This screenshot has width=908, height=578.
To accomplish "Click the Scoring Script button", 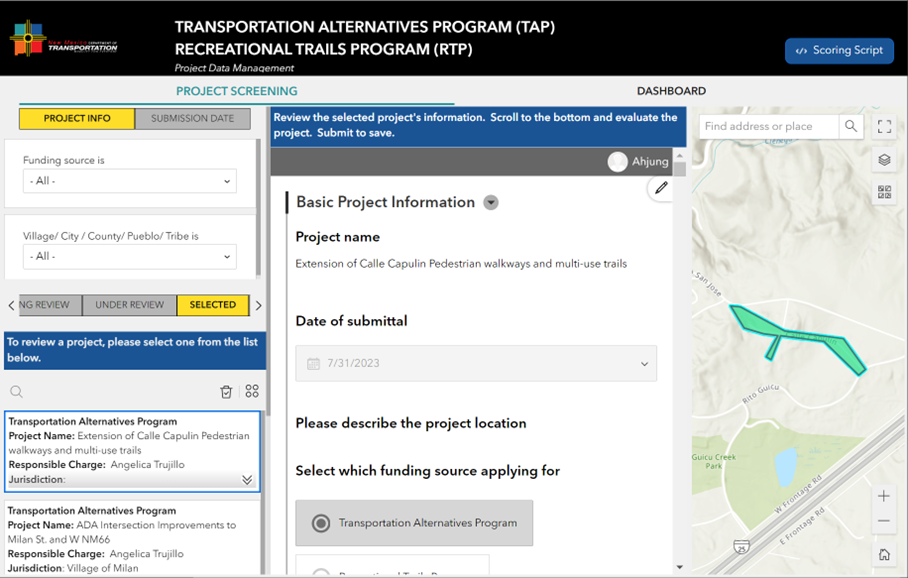I will 839,51.
